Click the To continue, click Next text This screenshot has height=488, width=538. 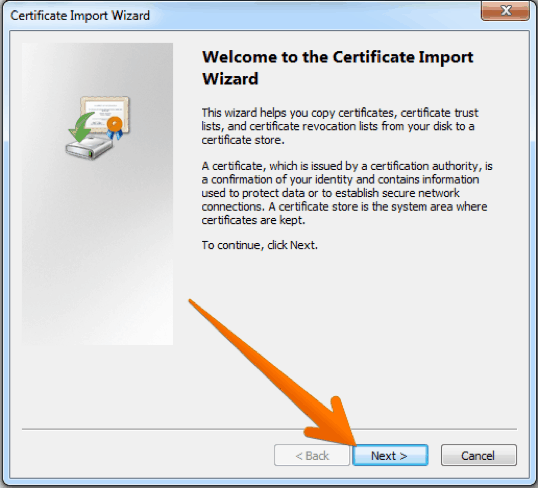point(260,245)
